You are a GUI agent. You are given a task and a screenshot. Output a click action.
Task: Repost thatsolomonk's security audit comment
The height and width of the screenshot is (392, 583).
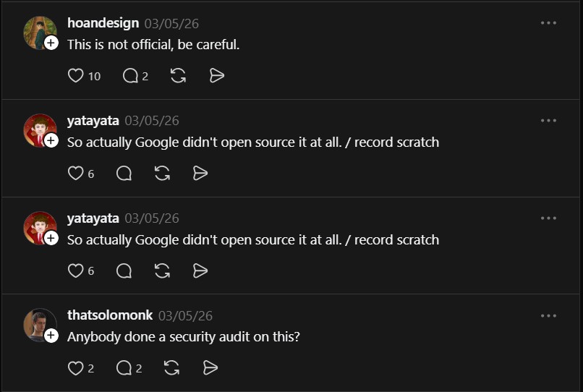pos(172,368)
